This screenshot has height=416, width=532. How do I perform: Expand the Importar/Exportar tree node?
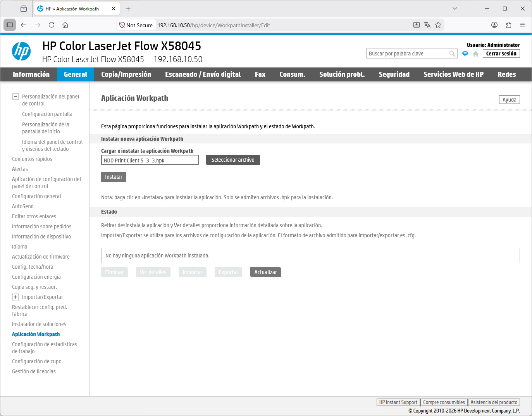point(15,297)
